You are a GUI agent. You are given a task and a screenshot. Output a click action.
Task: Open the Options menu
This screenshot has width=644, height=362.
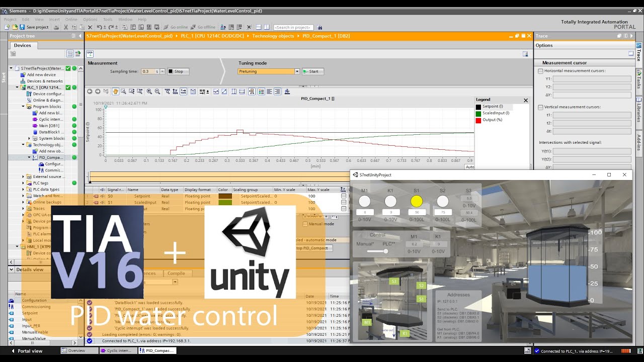pos(90,20)
